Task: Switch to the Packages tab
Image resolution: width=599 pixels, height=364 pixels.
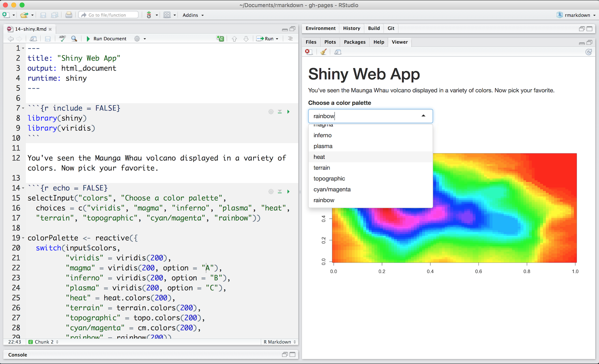Action: pyautogui.click(x=354, y=42)
